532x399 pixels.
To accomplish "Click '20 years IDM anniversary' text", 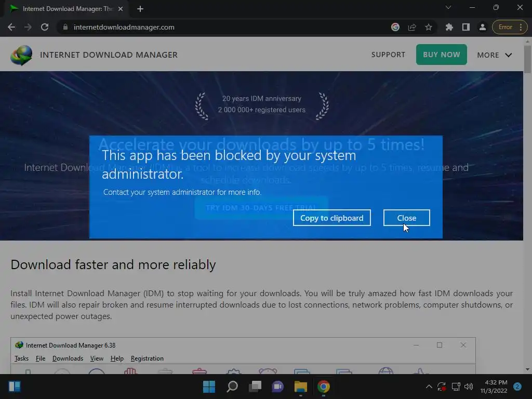I will 262,98.
